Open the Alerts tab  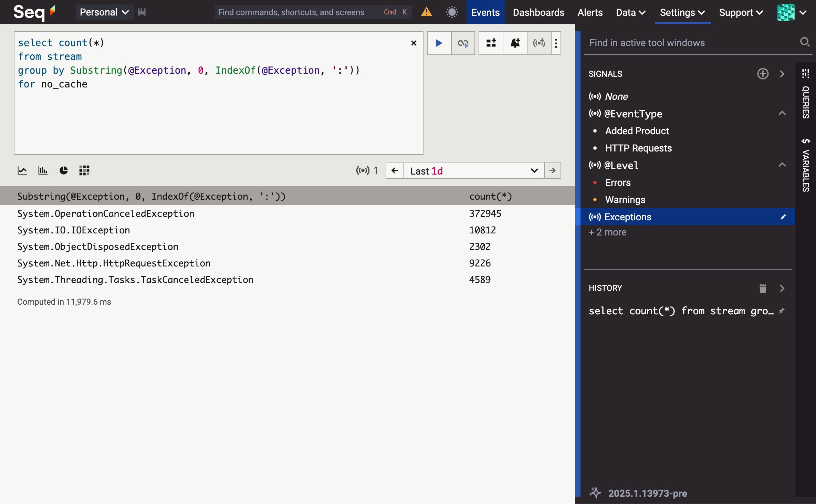[x=590, y=12]
